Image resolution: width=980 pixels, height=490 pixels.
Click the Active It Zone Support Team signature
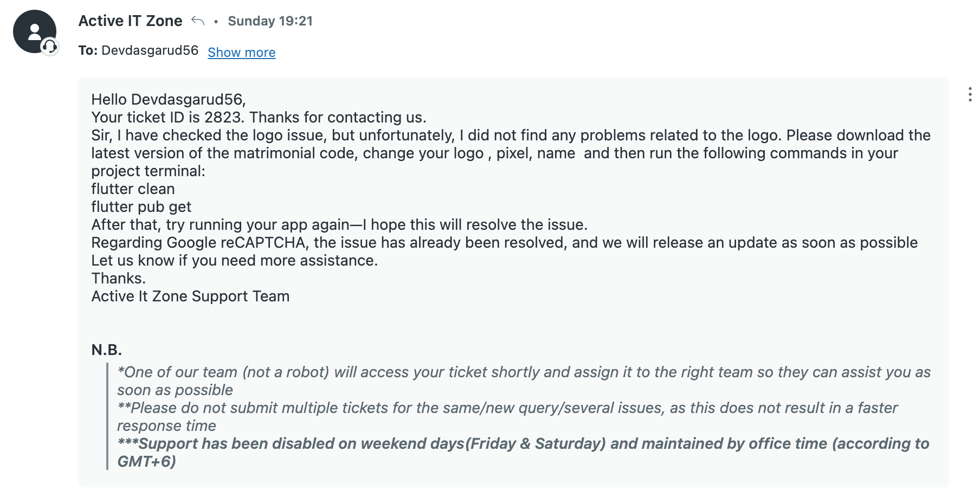coord(190,296)
